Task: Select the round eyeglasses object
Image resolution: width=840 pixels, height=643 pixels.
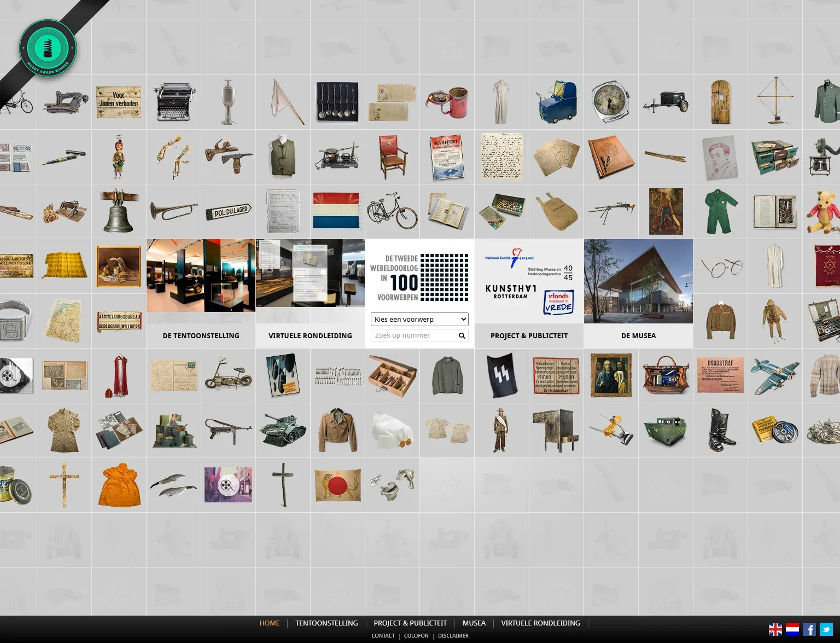Action: point(719,267)
